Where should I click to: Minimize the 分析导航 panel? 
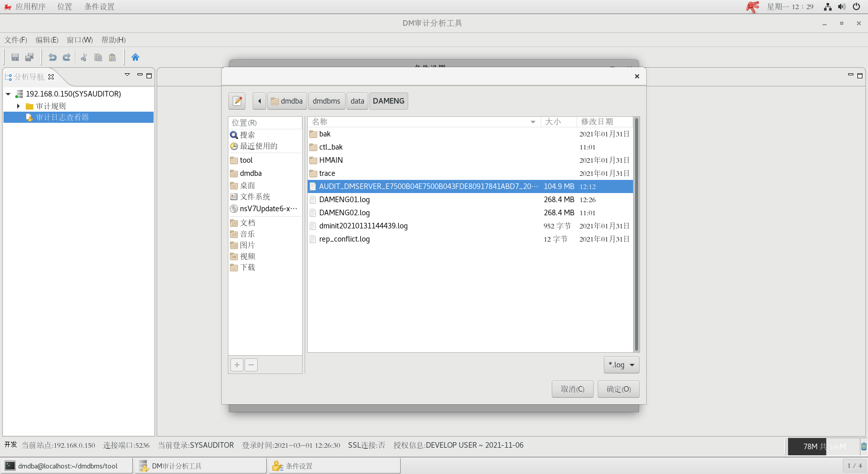pyautogui.click(x=140, y=75)
